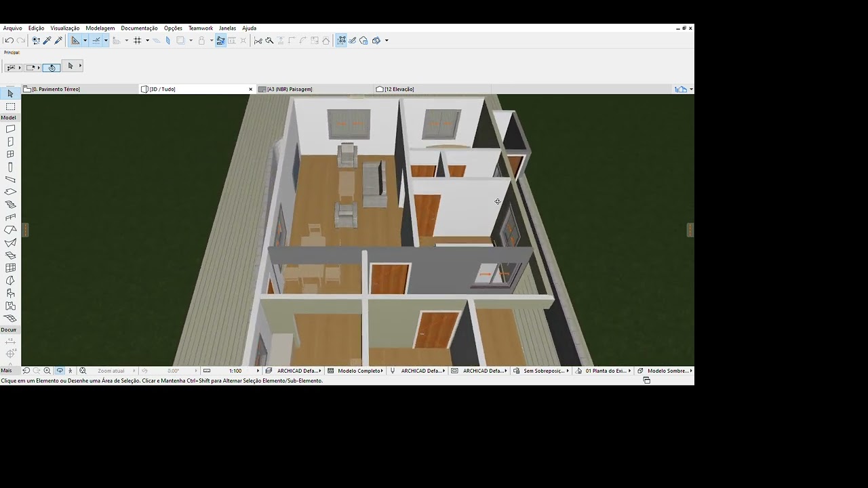Open the Teamwork menu
Image resolution: width=868 pixels, height=488 pixels.
pos(200,28)
